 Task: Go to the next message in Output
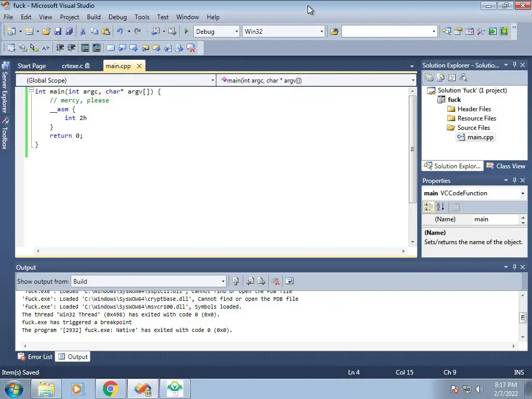point(261,281)
